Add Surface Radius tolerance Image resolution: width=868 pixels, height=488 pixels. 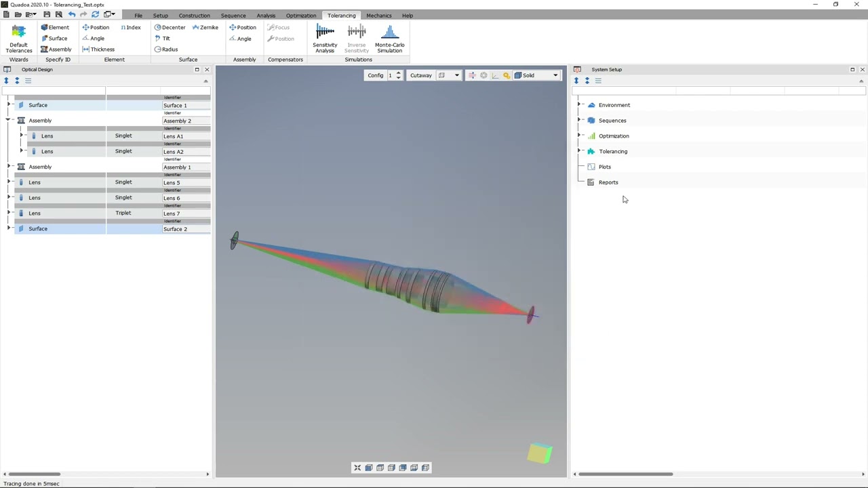pos(166,49)
